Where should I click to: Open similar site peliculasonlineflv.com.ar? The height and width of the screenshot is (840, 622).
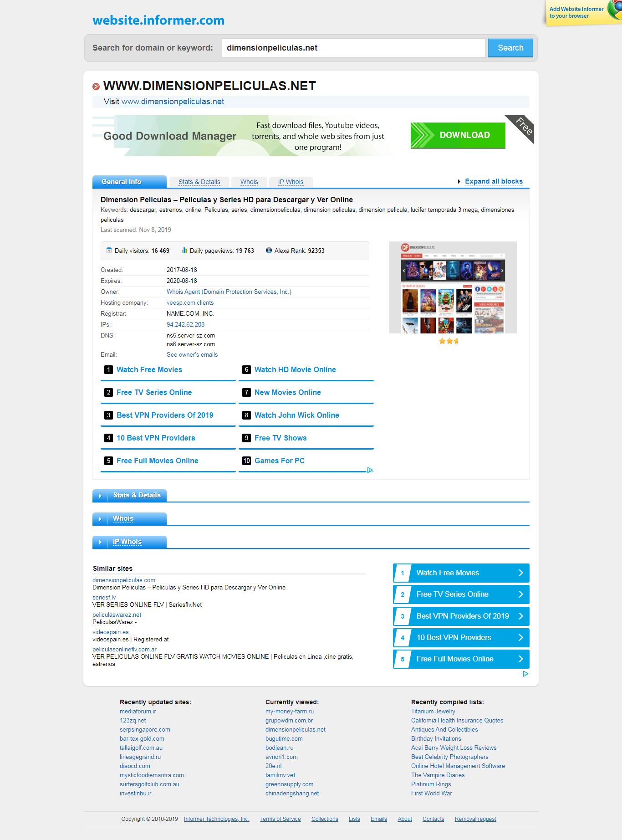point(124,650)
